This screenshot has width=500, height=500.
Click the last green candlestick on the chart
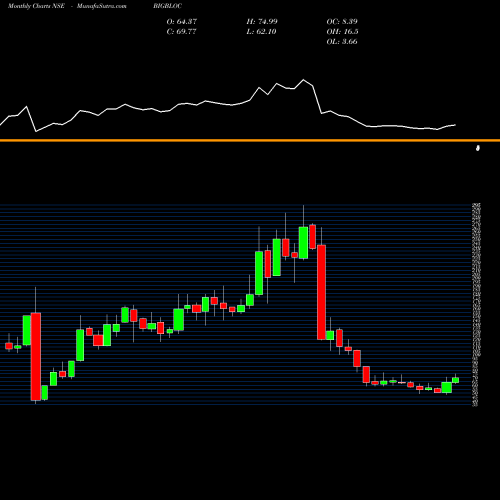[x=456, y=380]
